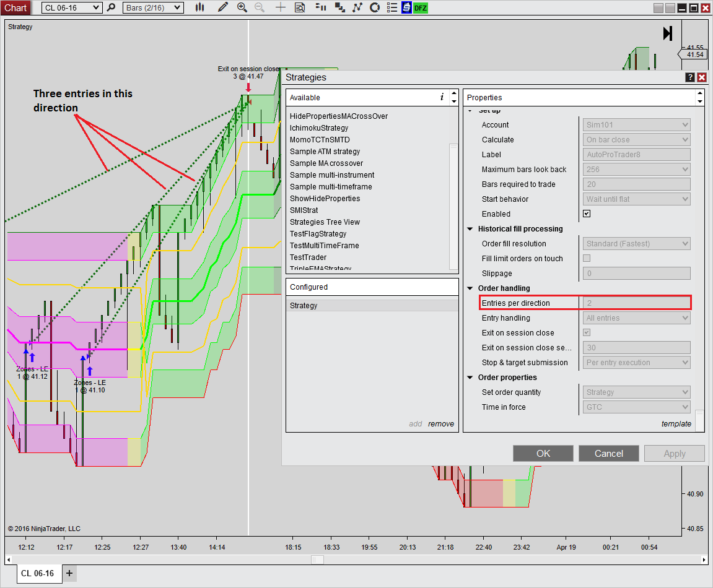Select IchimokuStrategy in Available list
Viewport: 713px width, 588px height.
pyautogui.click(x=319, y=128)
